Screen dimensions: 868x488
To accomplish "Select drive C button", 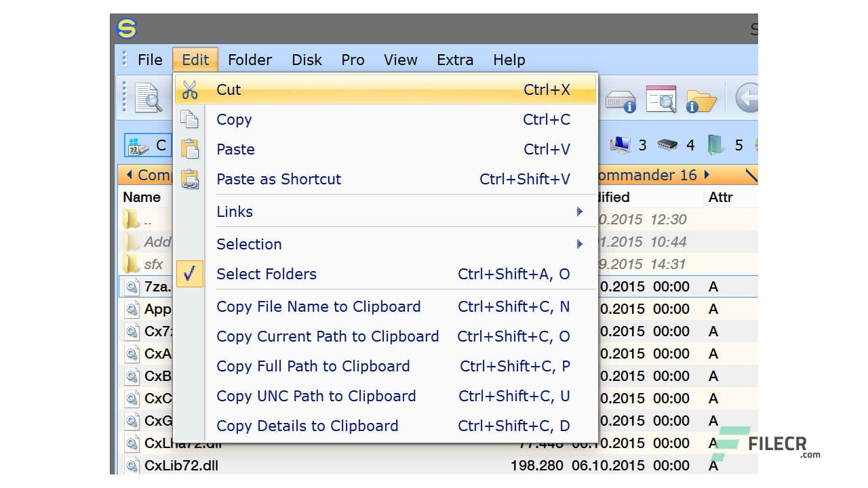I will [x=147, y=145].
